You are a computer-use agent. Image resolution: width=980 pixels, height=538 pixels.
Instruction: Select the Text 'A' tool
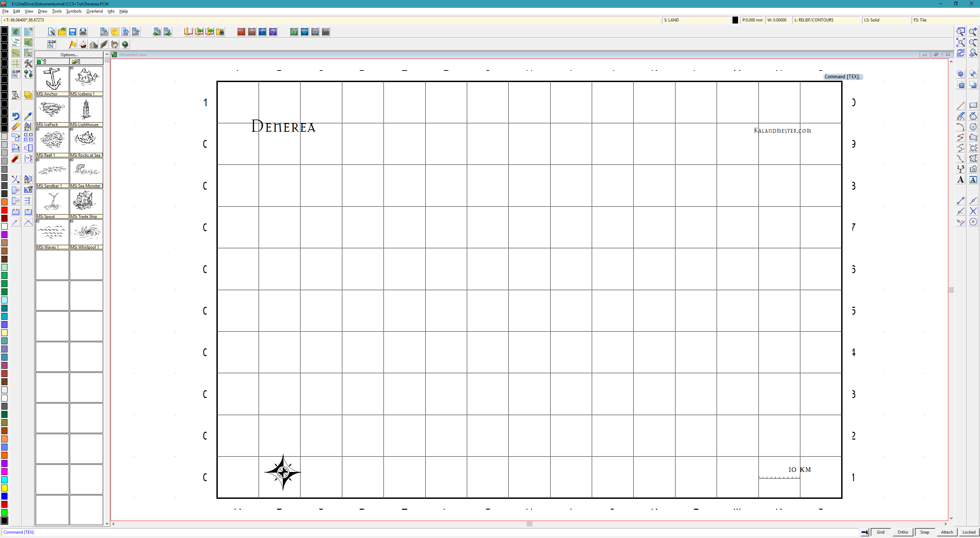point(961,180)
